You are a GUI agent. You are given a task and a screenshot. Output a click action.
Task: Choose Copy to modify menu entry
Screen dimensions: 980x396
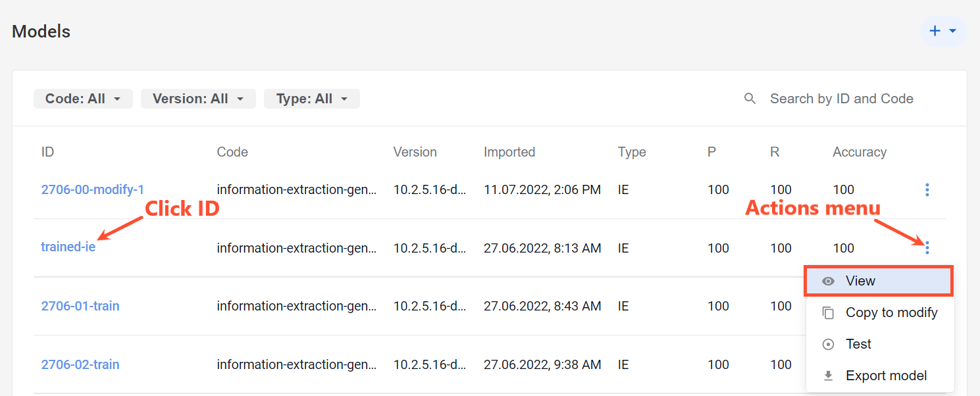click(x=880, y=312)
